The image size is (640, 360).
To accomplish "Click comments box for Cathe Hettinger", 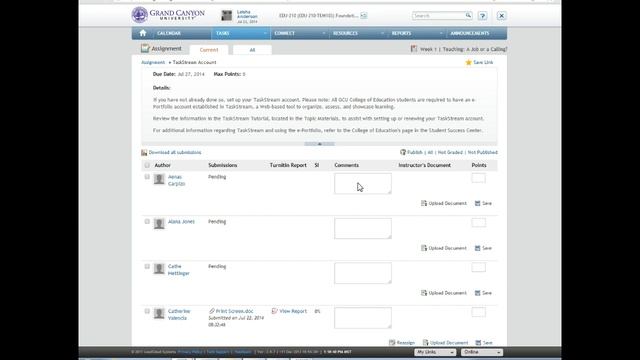I will point(363,273).
